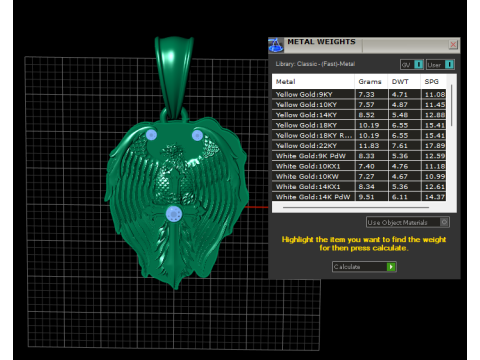Click green arrow on Calculate button
Image resolution: width=480 pixels, height=360 pixels.
pyautogui.click(x=391, y=267)
